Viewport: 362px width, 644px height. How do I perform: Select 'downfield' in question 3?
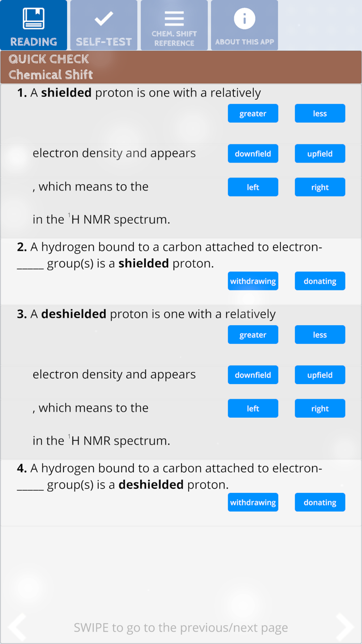tap(253, 375)
